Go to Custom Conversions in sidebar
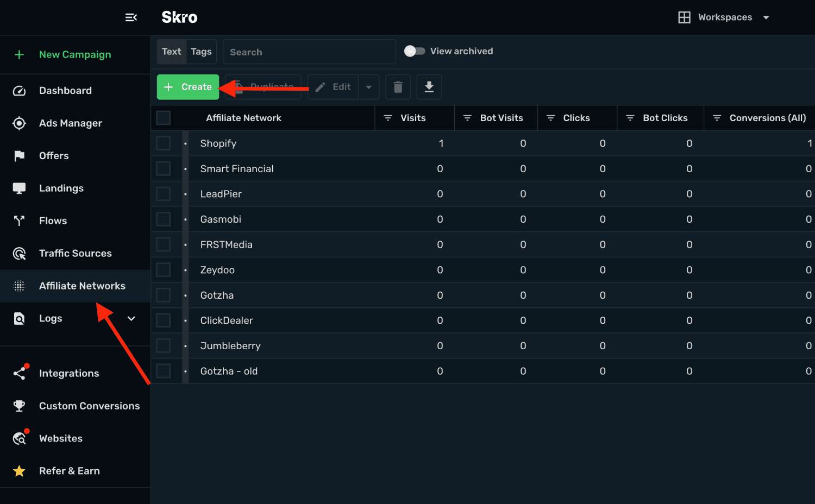This screenshot has width=815, height=504. tap(75, 406)
